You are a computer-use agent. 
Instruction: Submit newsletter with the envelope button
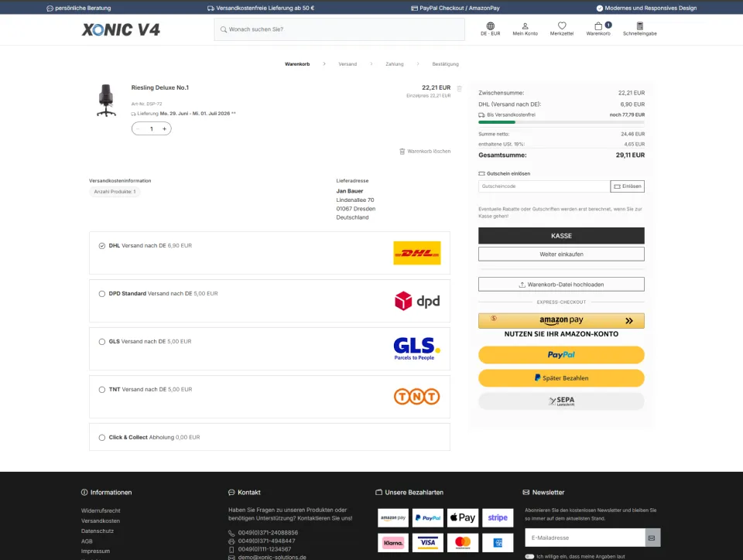point(652,538)
